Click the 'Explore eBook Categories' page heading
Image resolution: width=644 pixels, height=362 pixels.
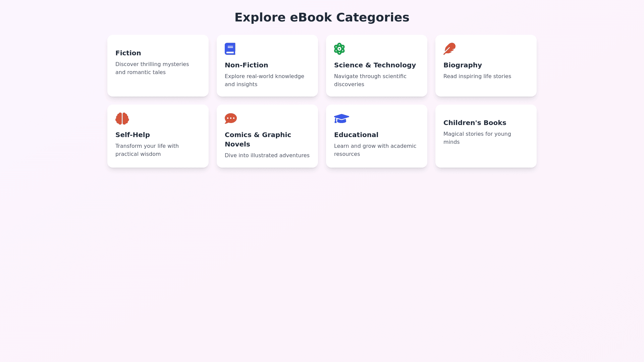click(x=322, y=17)
